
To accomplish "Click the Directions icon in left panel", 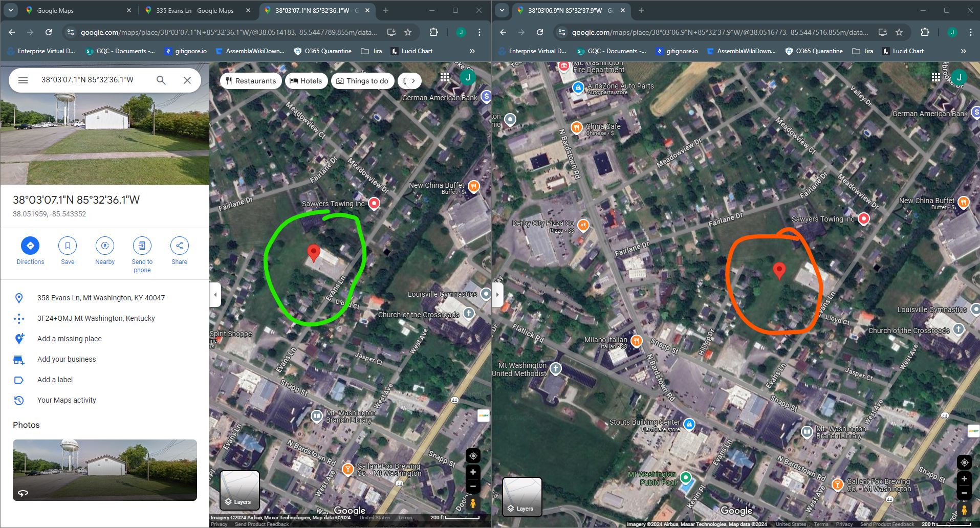I will click(x=30, y=246).
